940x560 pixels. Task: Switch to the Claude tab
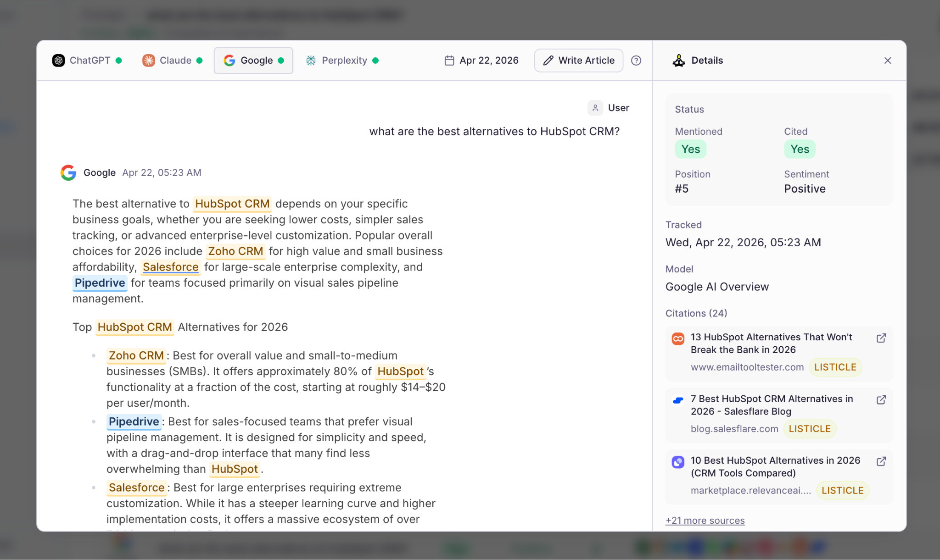[x=172, y=61]
